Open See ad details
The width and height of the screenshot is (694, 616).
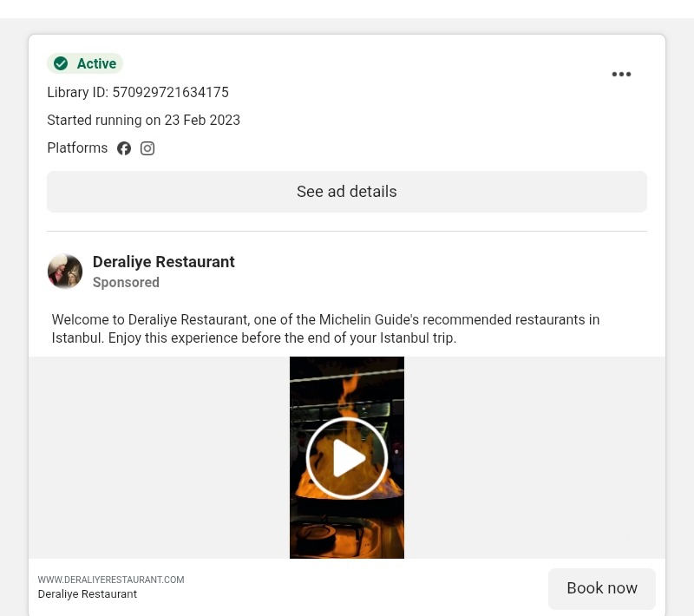(x=347, y=192)
